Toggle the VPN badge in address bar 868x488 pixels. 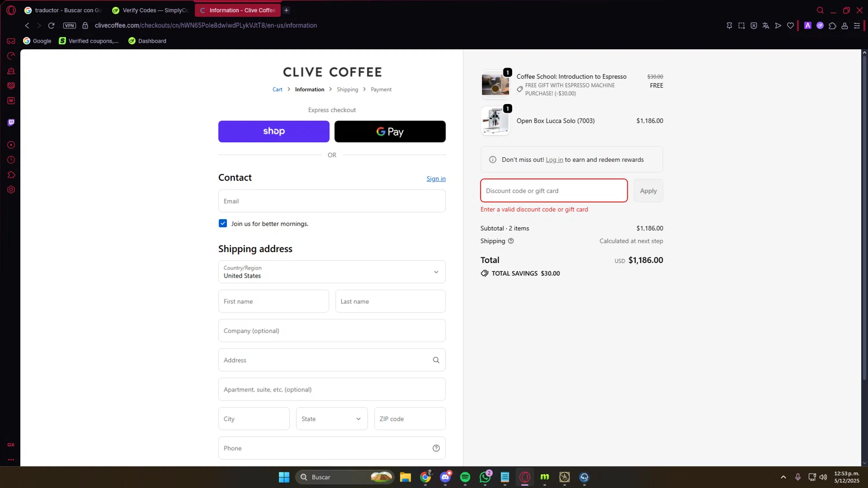click(x=69, y=25)
